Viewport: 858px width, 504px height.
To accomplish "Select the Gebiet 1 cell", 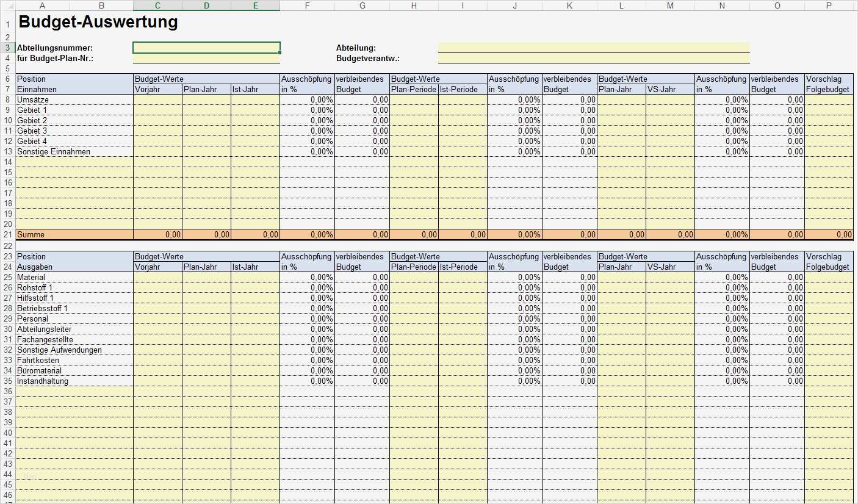I will click(73, 110).
